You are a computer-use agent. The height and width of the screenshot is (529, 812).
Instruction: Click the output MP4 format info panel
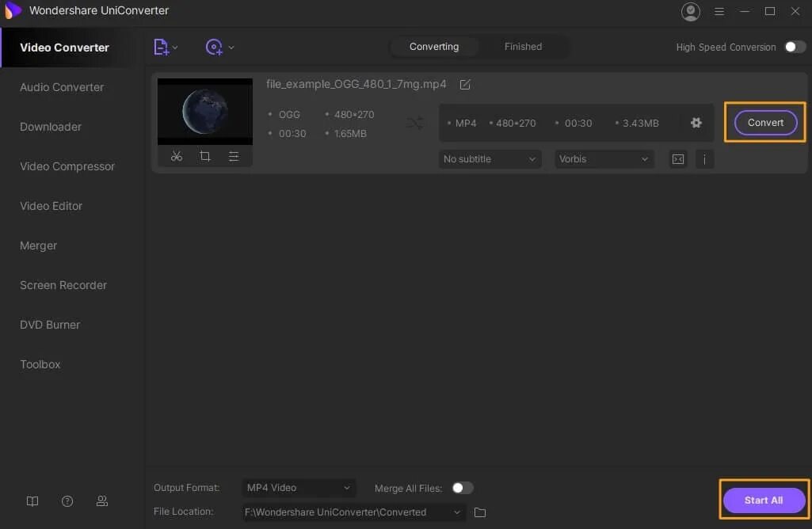(x=577, y=123)
